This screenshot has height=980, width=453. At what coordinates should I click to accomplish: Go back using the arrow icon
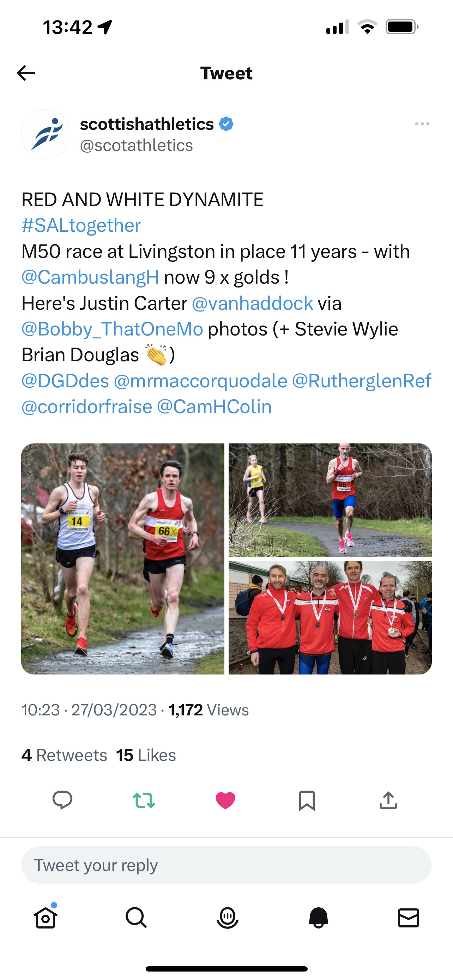26,73
